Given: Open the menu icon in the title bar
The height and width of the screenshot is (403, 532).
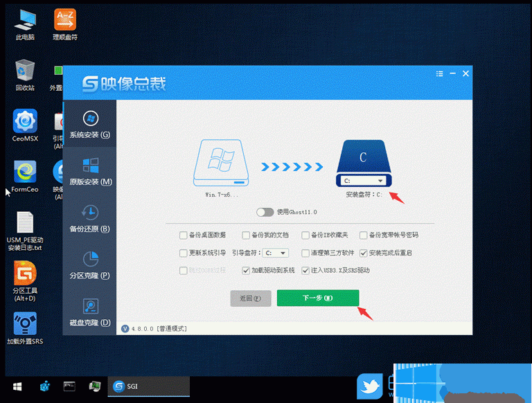Looking at the screenshot, I should pyautogui.click(x=440, y=73).
